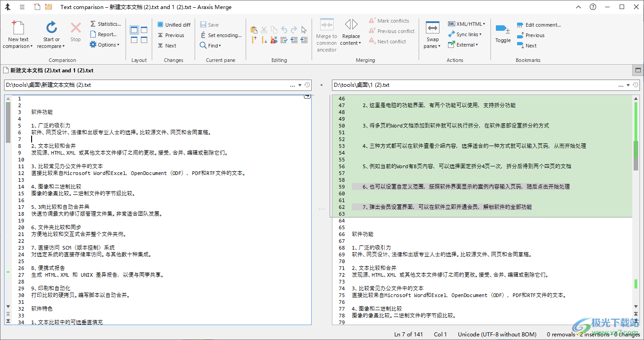
Task: Click the decrease indent icon
Action: [x=294, y=40]
